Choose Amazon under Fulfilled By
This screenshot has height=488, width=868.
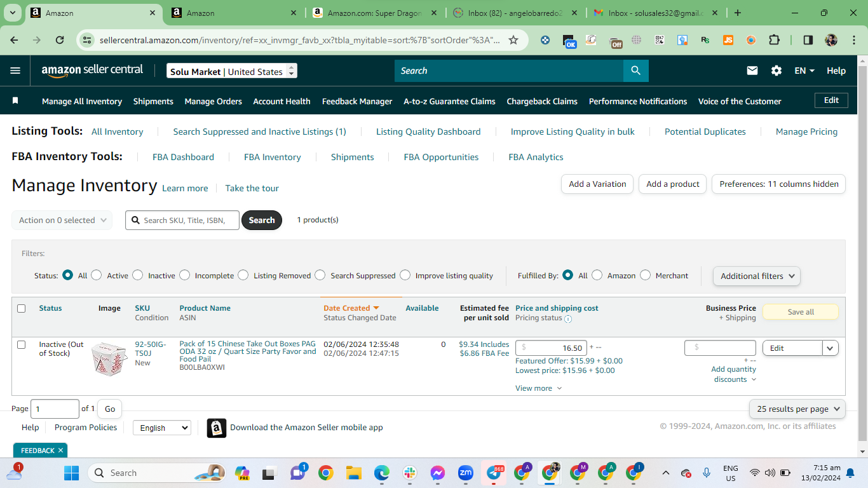point(597,275)
